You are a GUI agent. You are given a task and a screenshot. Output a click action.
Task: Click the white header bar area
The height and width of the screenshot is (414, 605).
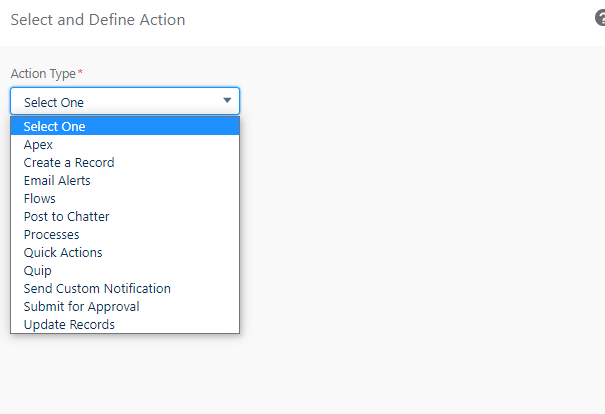click(386, 23)
